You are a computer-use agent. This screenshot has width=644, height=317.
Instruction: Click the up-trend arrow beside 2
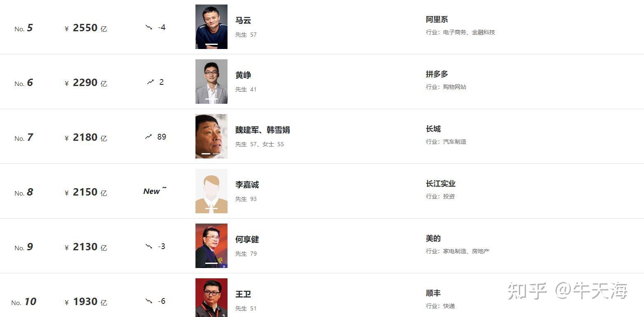(150, 82)
